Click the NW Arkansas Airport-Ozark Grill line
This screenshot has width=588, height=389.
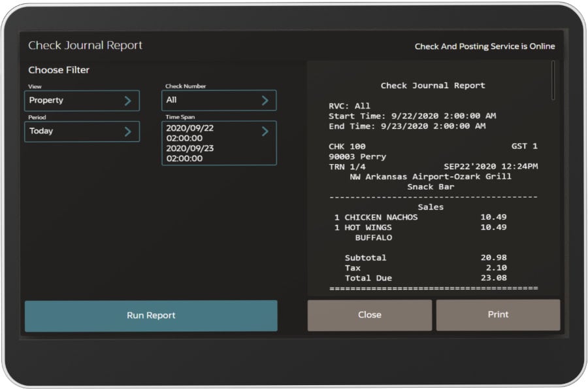[431, 177]
